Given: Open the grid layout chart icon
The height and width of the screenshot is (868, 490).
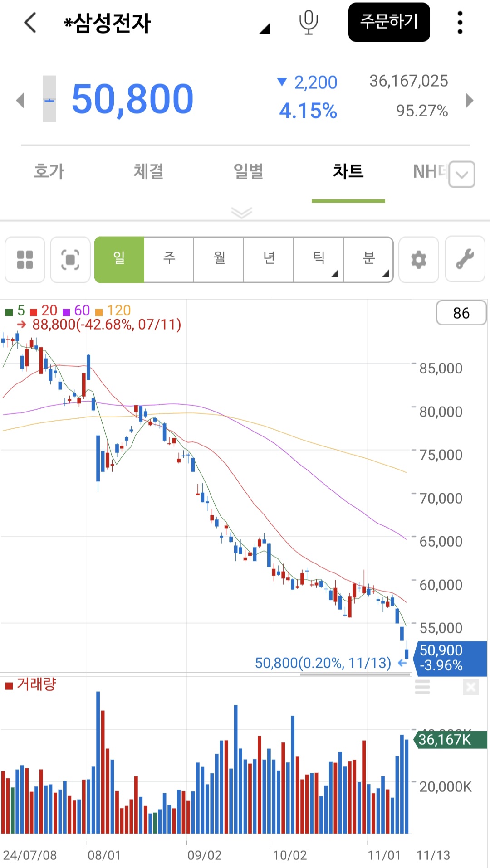Looking at the screenshot, I should (x=25, y=260).
